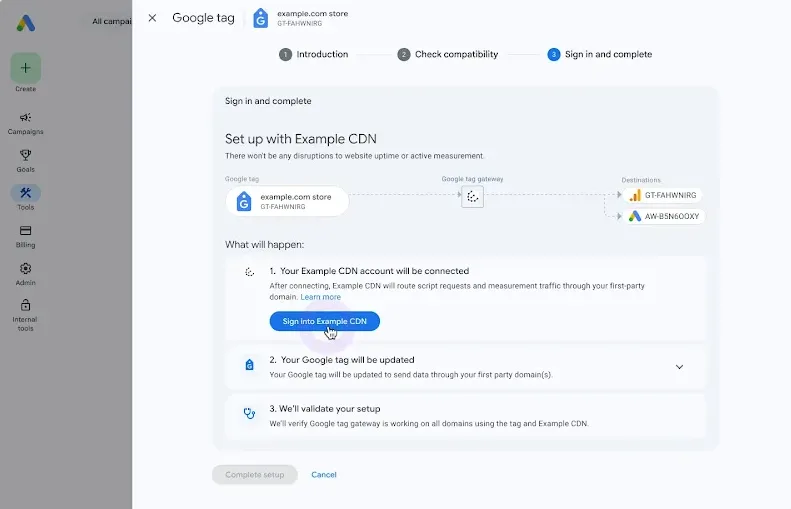Viewport: 791px width, 509px height.
Task: Select the Tools wrench icon
Action: 25,193
